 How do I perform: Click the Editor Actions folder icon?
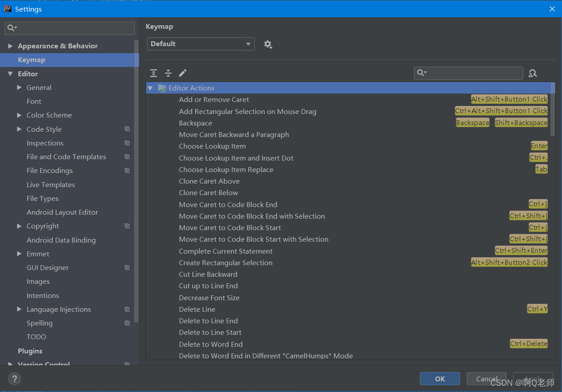pos(162,88)
